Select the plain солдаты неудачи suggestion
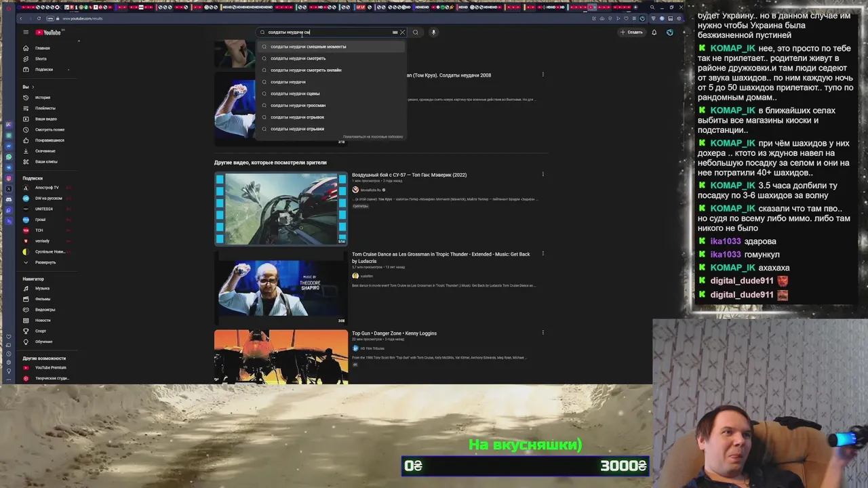 point(332,82)
